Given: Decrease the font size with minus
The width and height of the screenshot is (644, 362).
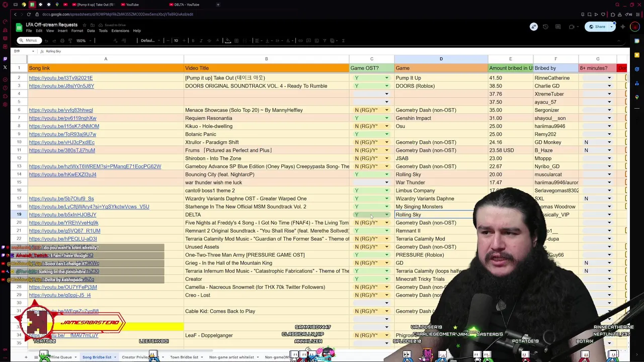Looking at the screenshot, I should pos(168,41).
